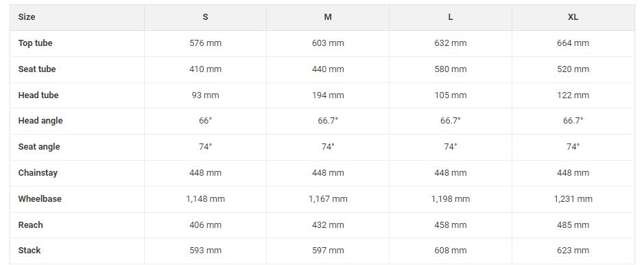Click the Head angle row label
The image size is (644, 265).
click(x=40, y=121)
